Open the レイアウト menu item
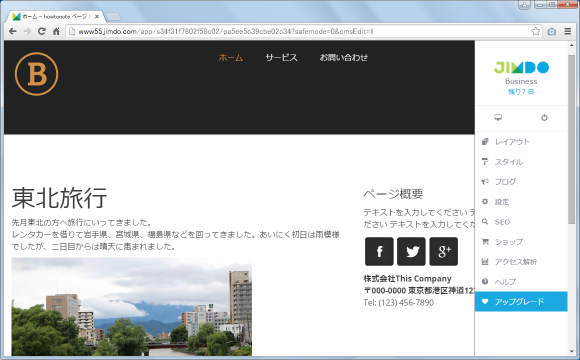Image resolution: width=580 pixels, height=360 pixels. click(521, 142)
